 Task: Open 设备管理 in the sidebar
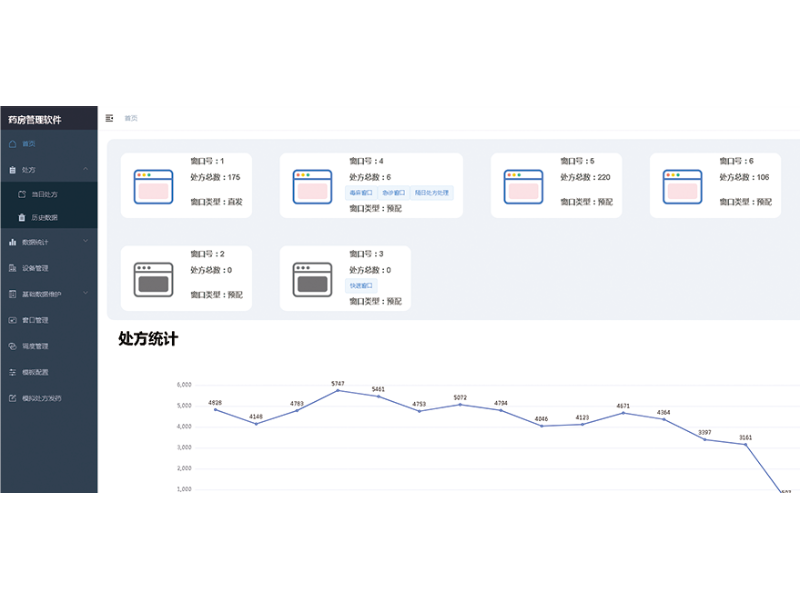(35, 268)
